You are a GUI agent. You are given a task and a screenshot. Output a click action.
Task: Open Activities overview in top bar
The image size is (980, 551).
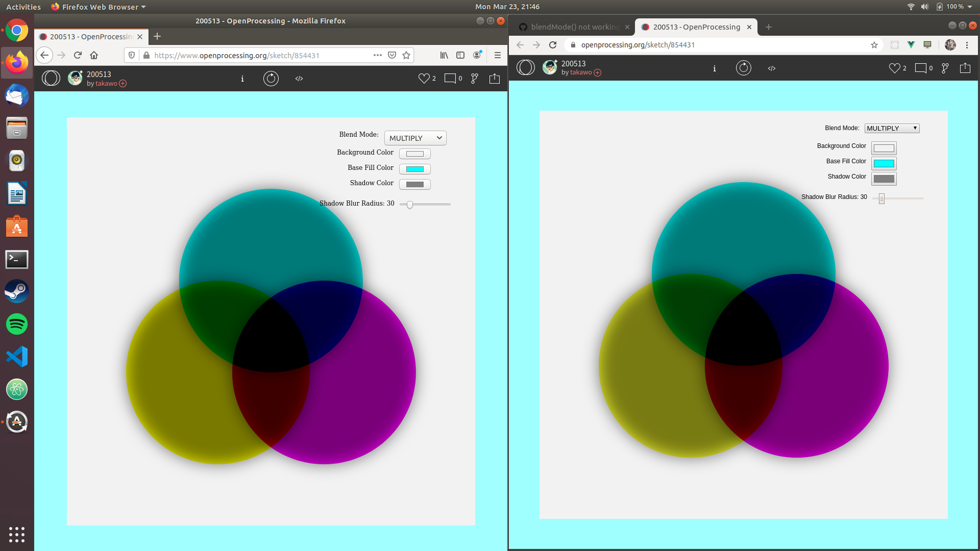point(23,7)
